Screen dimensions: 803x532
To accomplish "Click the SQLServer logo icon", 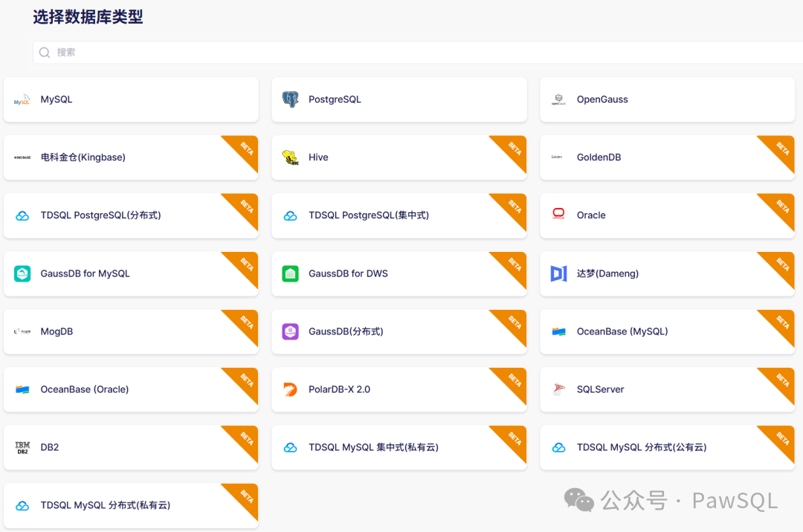I will point(558,389).
